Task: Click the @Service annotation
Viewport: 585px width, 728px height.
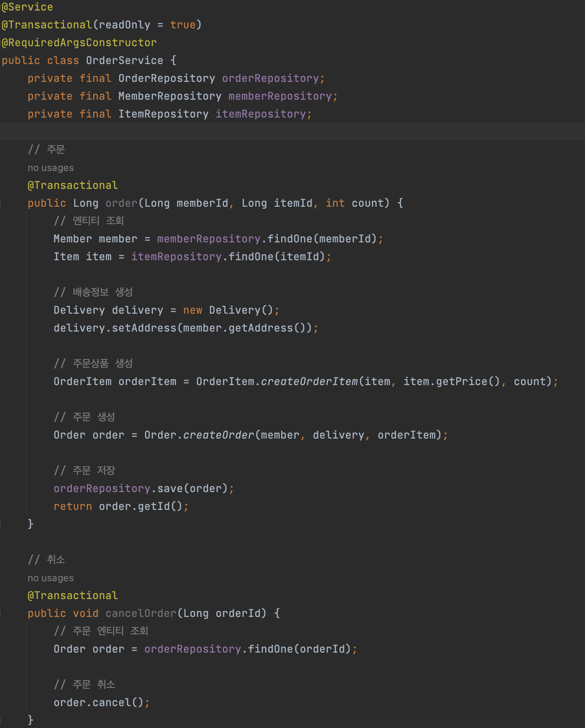Action: tap(27, 7)
